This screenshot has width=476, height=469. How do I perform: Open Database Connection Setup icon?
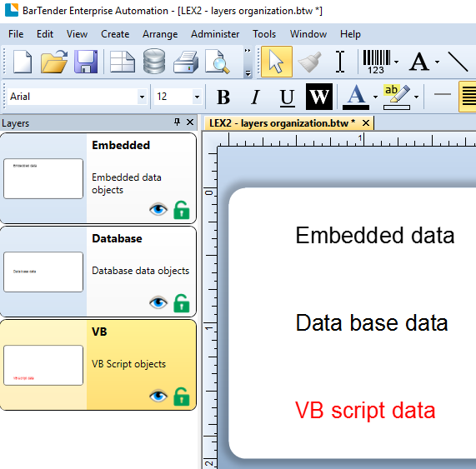(154, 62)
